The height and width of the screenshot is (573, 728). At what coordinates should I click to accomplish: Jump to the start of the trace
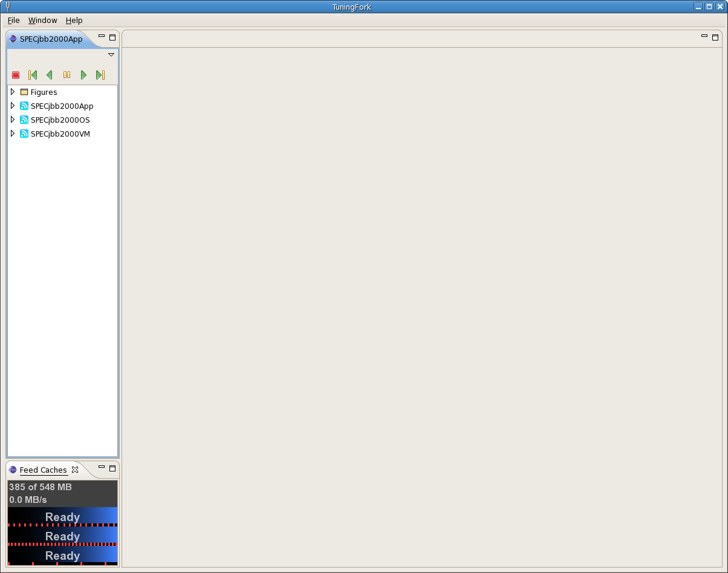coord(33,75)
